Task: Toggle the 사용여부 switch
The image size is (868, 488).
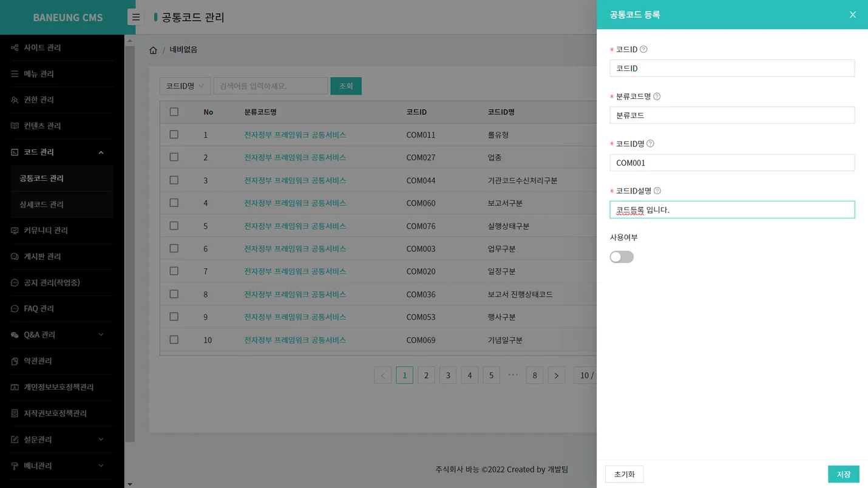Action: coord(622,257)
